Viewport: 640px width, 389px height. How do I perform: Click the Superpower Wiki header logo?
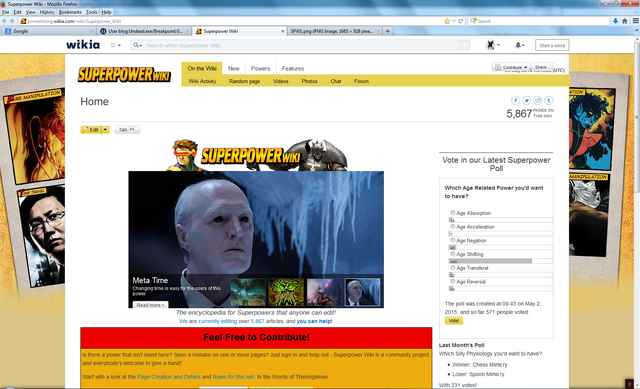pyautogui.click(x=124, y=74)
